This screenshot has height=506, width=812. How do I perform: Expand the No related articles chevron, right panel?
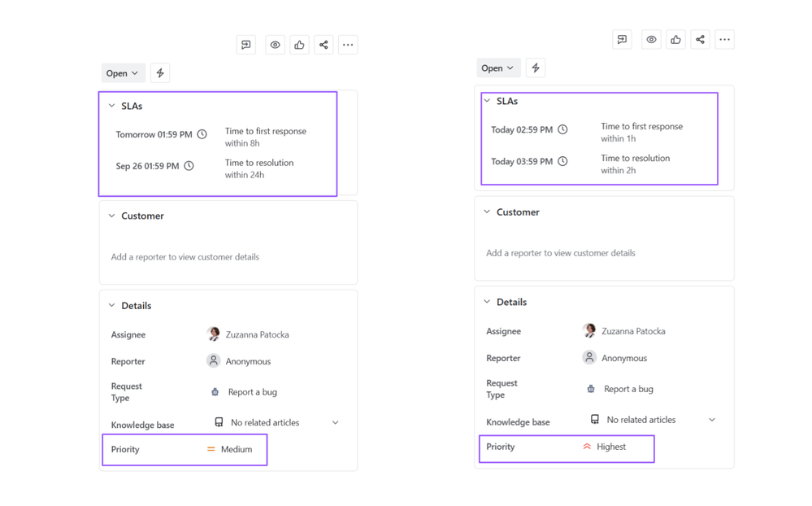point(712,420)
